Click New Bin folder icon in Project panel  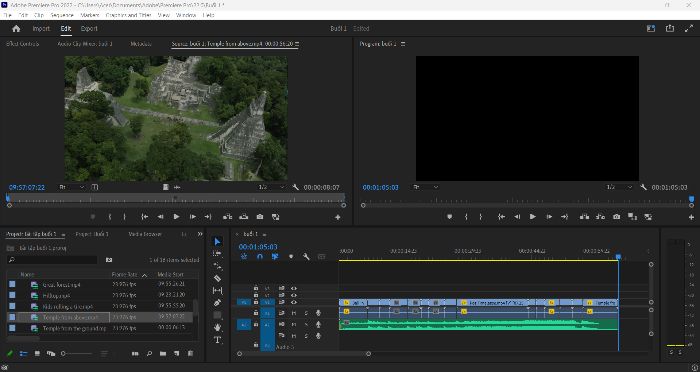coord(163,353)
